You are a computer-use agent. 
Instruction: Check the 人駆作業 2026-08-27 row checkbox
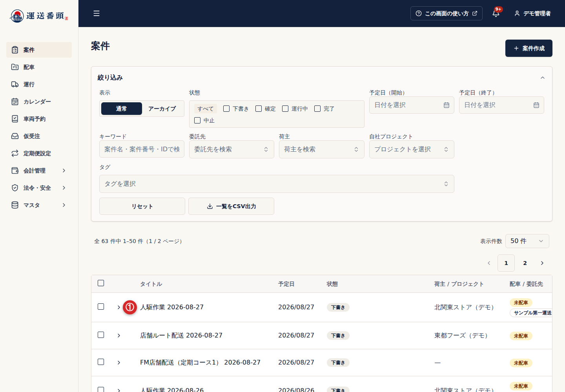tap(101, 307)
